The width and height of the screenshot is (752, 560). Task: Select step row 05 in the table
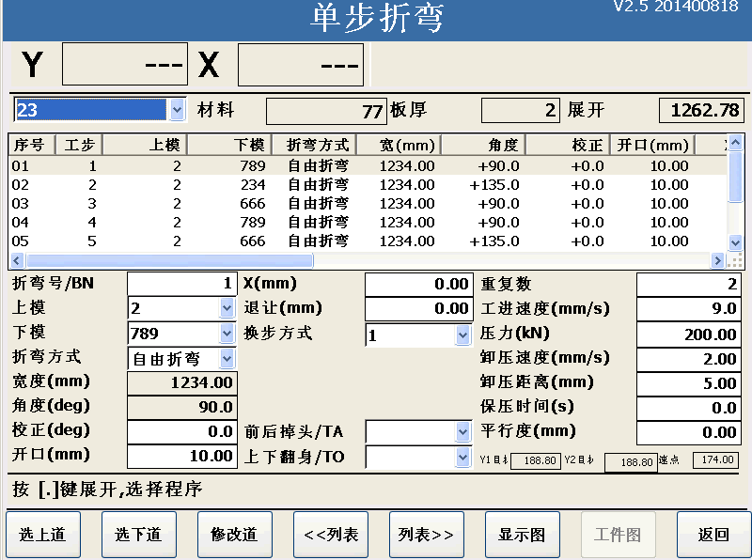[x=368, y=241]
